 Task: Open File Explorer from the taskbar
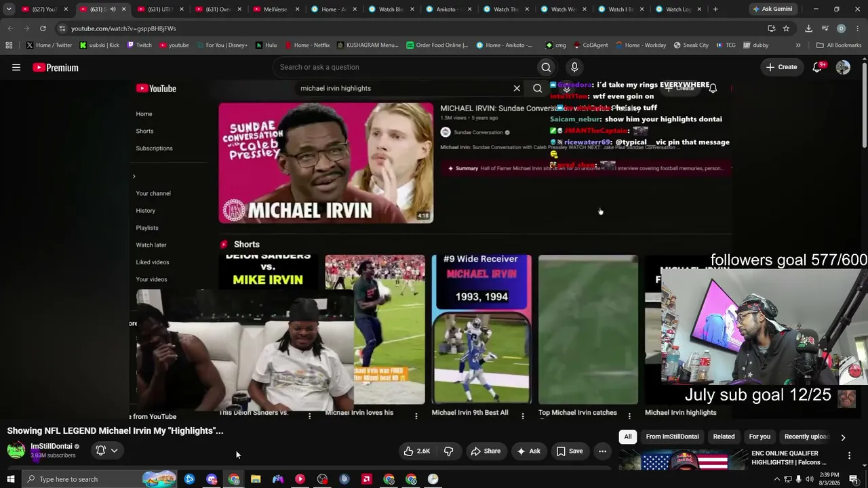[256, 479]
